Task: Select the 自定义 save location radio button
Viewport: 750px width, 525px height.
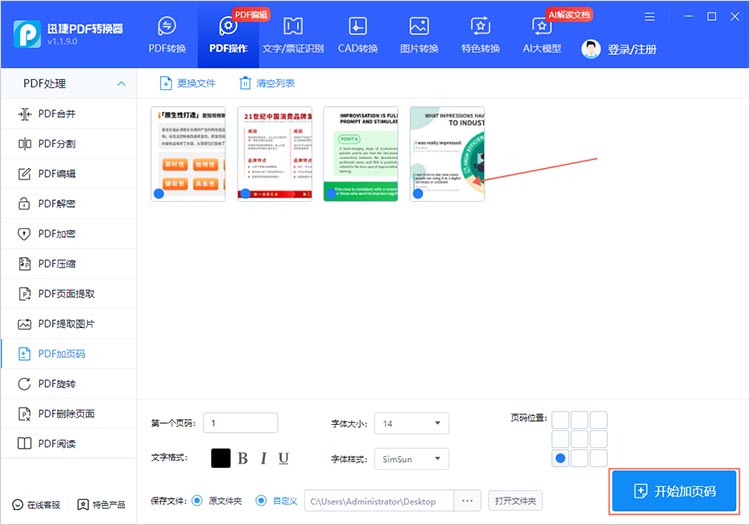Action: [x=261, y=501]
